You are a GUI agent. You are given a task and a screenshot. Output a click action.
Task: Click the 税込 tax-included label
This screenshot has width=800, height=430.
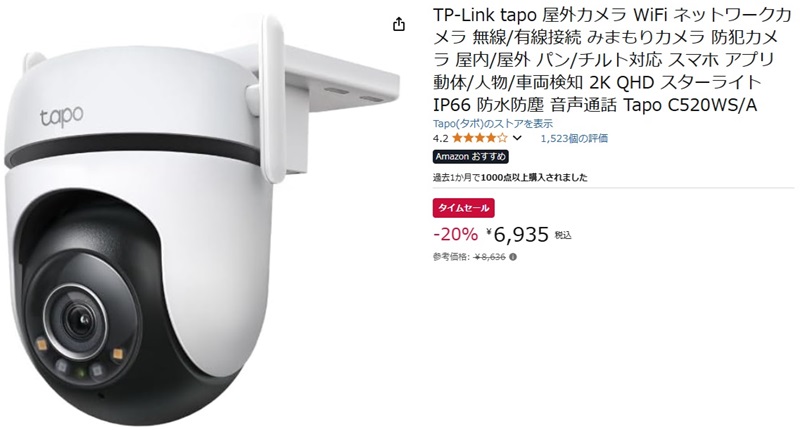coord(563,235)
